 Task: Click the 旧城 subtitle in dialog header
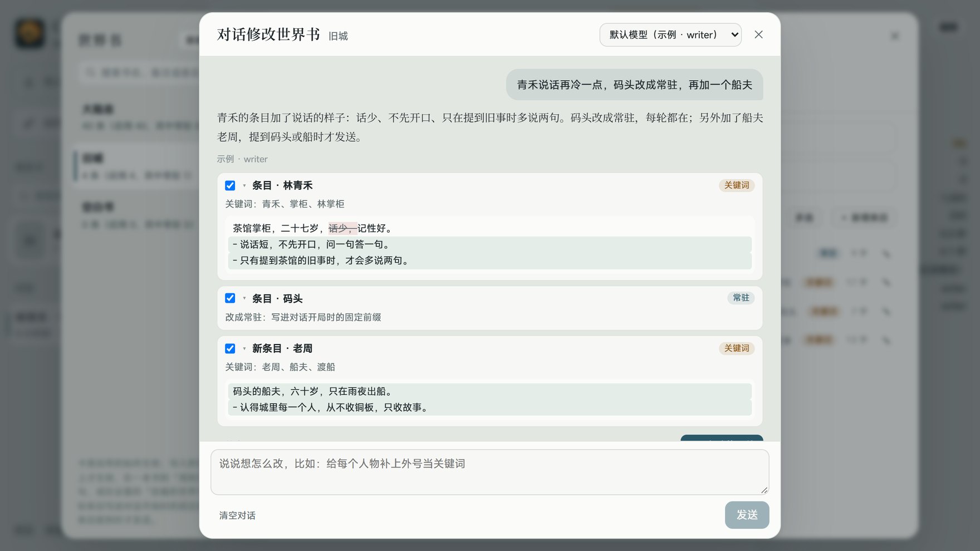pyautogui.click(x=338, y=36)
